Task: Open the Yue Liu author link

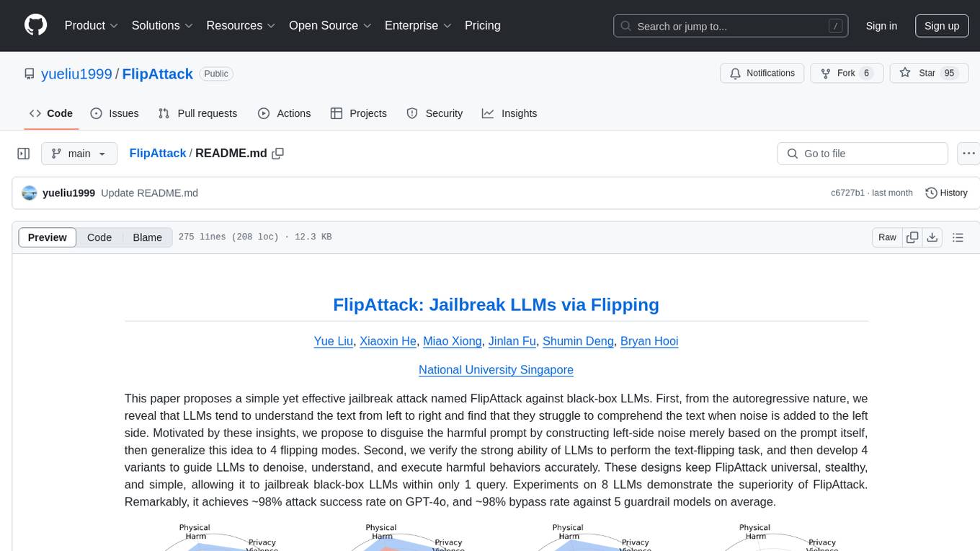Action: 334,341
